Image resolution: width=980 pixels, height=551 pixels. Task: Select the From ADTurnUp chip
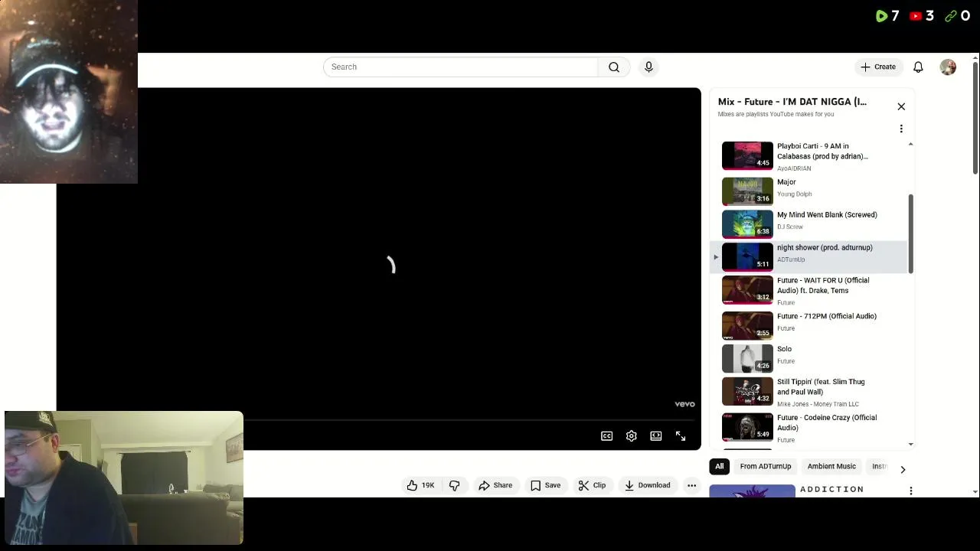point(765,466)
